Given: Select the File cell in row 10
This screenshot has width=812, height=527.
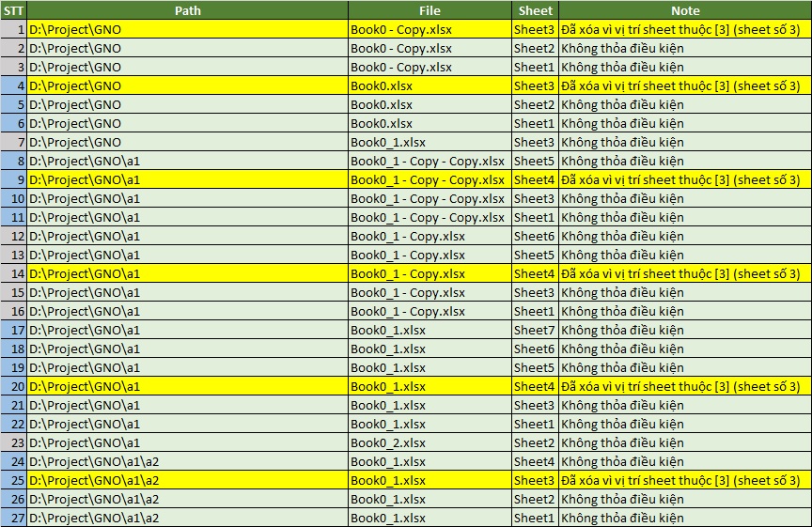Looking at the screenshot, I should point(429,198).
